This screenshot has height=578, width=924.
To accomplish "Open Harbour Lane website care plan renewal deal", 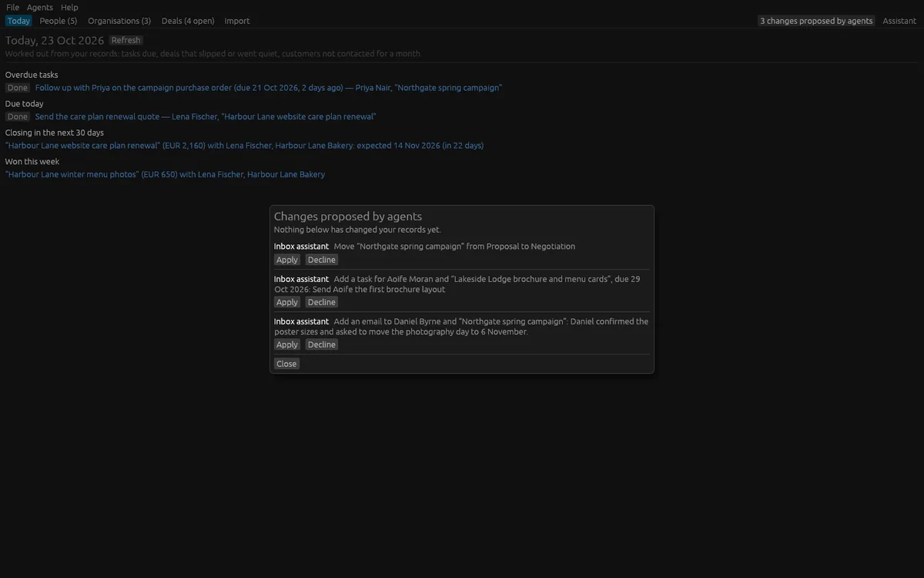I will coord(245,145).
